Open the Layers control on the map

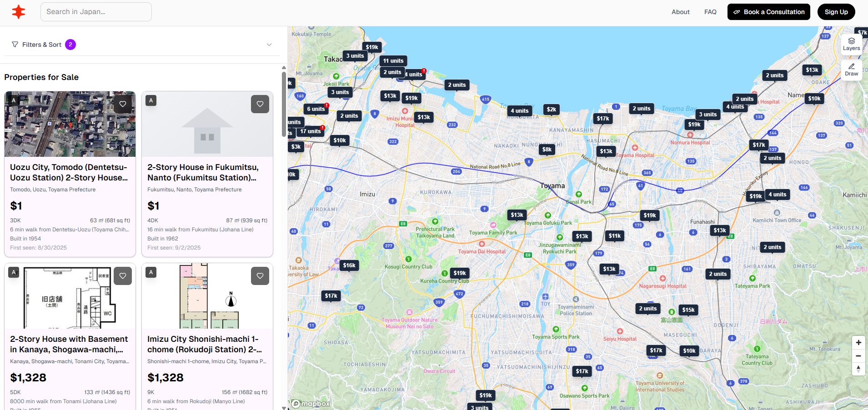[852, 44]
